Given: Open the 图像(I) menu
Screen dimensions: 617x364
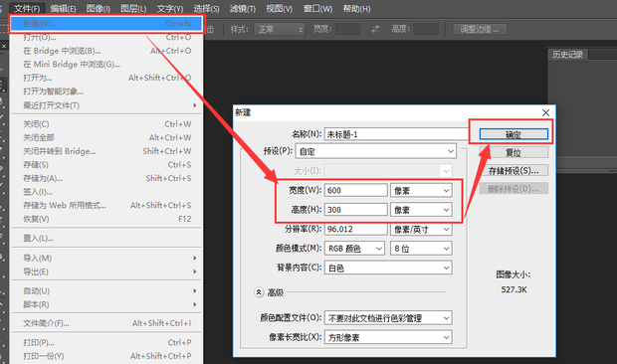Looking at the screenshot, I should click(98, 8).
